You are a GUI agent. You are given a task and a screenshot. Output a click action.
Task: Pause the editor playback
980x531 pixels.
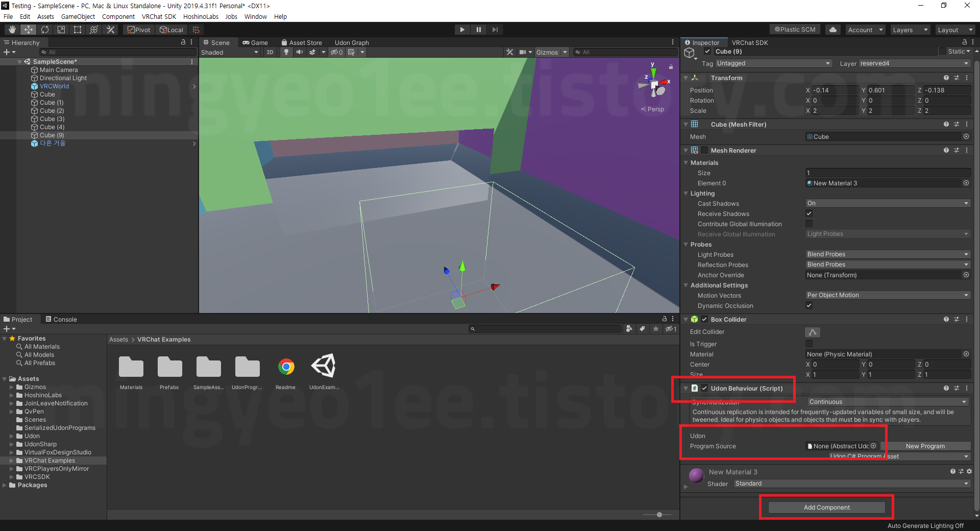point(478,30)
